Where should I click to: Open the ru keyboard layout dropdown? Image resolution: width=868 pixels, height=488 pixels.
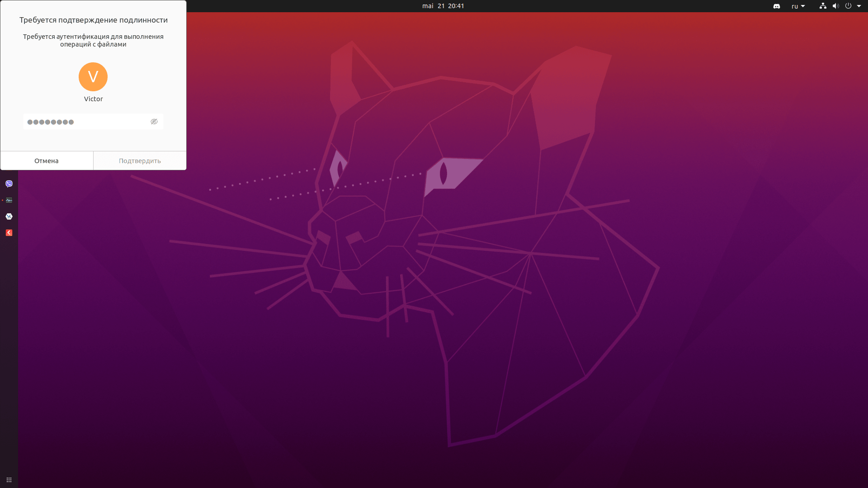coord(798,6)
